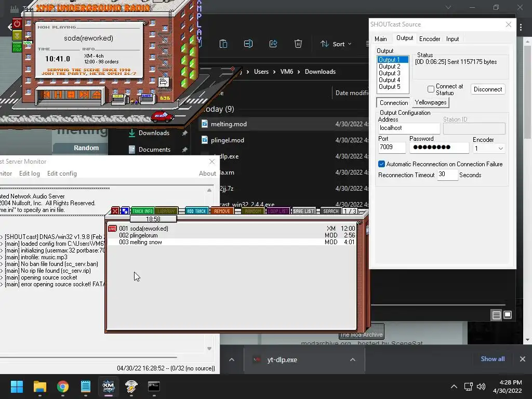This screenshot has width=532, height=399.
Task: Click the Password field
Action: tap(439, 147)
